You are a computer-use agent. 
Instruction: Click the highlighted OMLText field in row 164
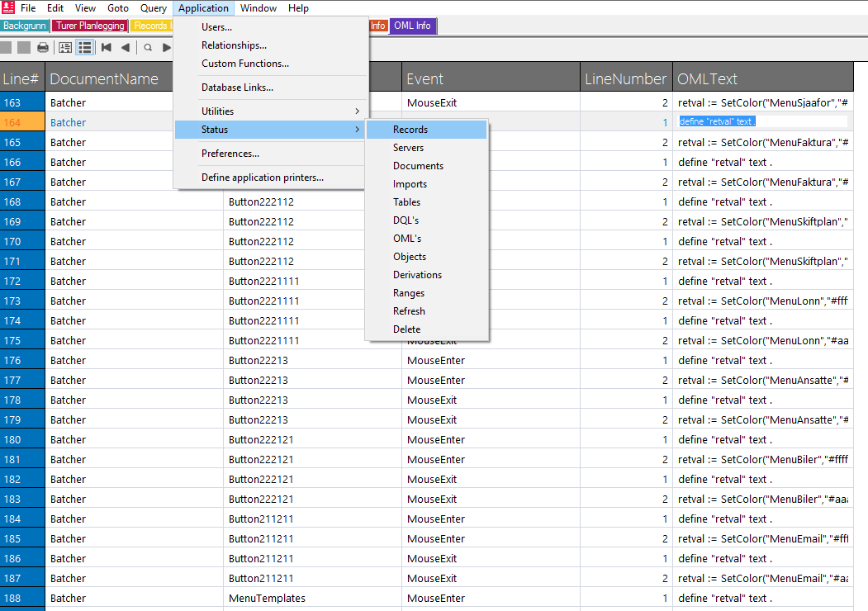763,121
